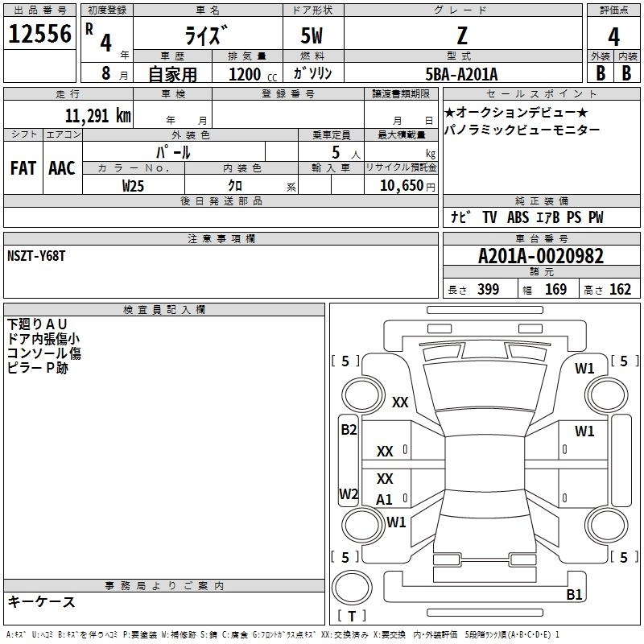Click the キーケース notice text
This screenshot has width=644, height=644.
coord(41,601)
